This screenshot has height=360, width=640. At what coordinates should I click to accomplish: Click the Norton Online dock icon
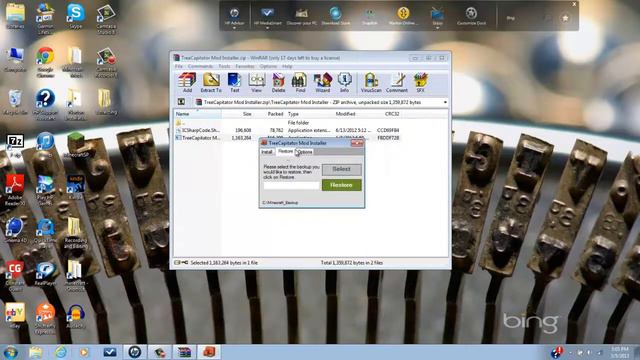[x=403, y=16]
